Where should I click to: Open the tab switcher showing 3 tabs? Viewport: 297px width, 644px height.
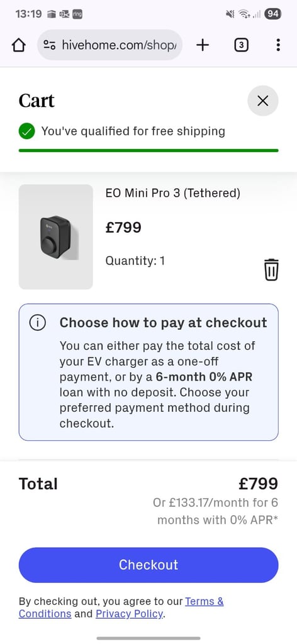point(241,45)
